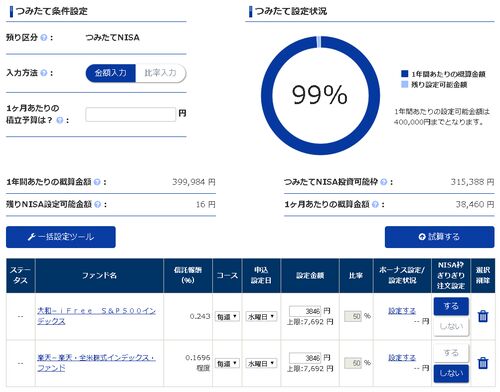
Task: Click the ステータス column header
Action: click(20, 276)
